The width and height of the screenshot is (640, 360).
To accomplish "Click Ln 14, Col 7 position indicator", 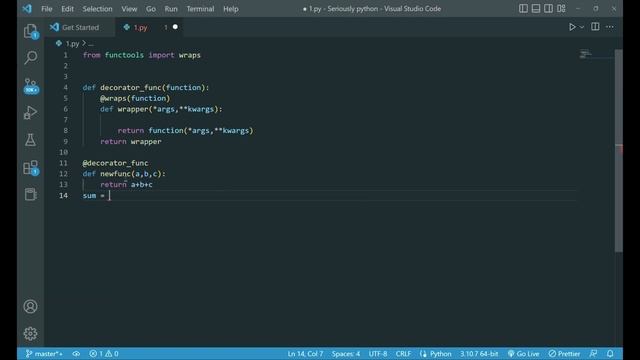I will (x=305, y=353).
